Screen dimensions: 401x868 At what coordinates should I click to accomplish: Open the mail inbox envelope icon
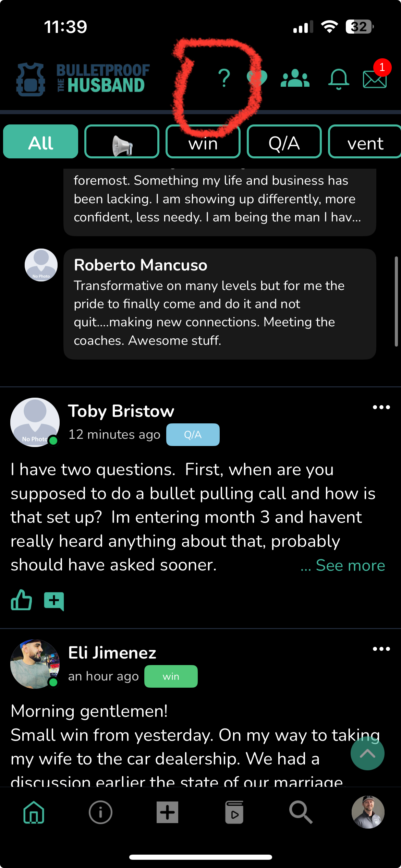click(374, 79)
